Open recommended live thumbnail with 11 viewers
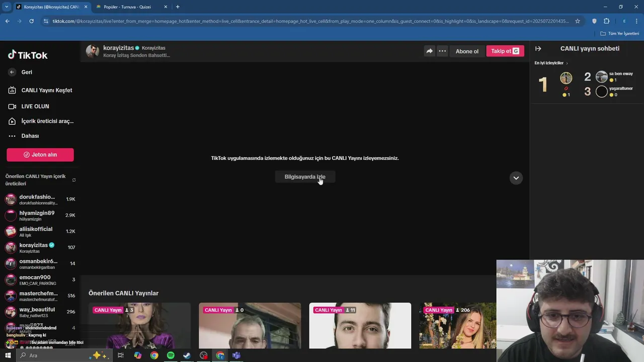Viewport: 644px width, 362px height. (360, 325)
